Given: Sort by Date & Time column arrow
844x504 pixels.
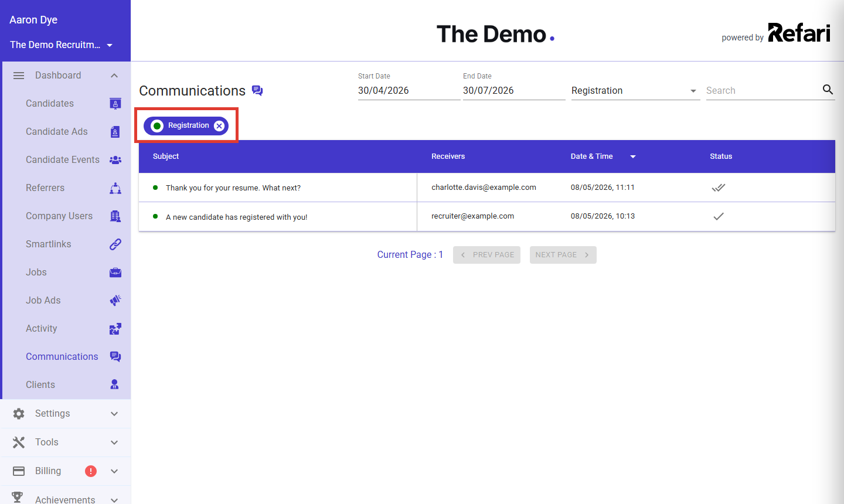Looking at the screenshot, I should click(633, 156).
